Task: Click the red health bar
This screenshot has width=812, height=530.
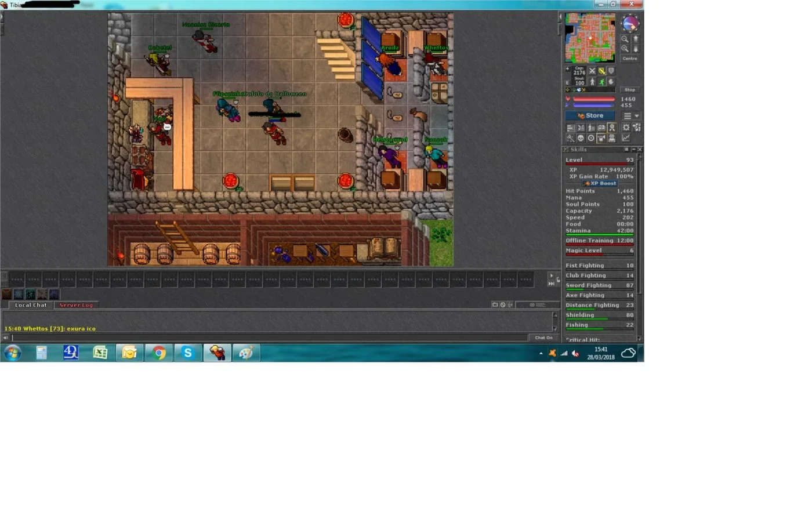Action: click(x=594, y=99)
